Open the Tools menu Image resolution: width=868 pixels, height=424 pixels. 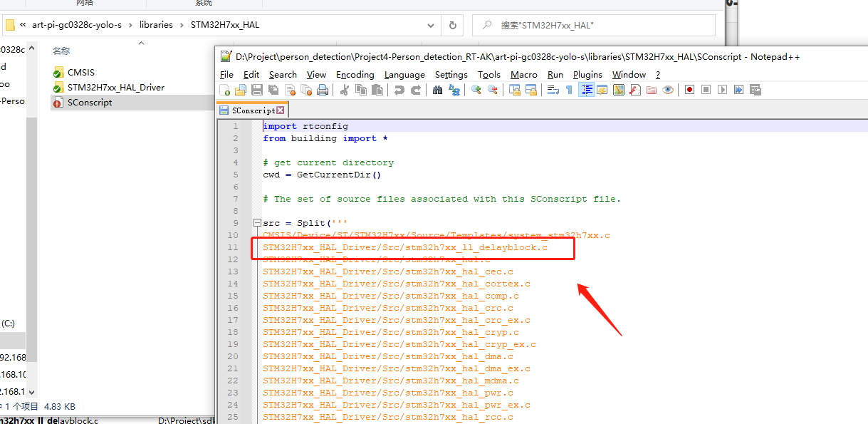[489, 75]
